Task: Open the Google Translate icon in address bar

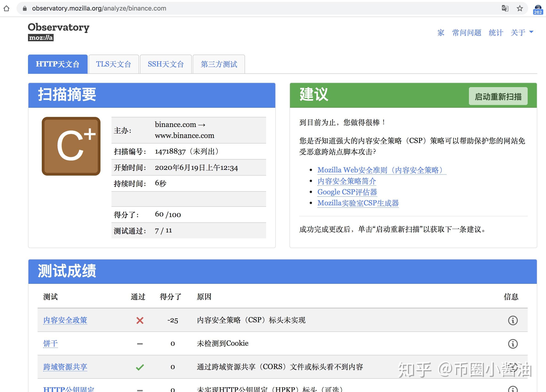Action: click(505, 8)
